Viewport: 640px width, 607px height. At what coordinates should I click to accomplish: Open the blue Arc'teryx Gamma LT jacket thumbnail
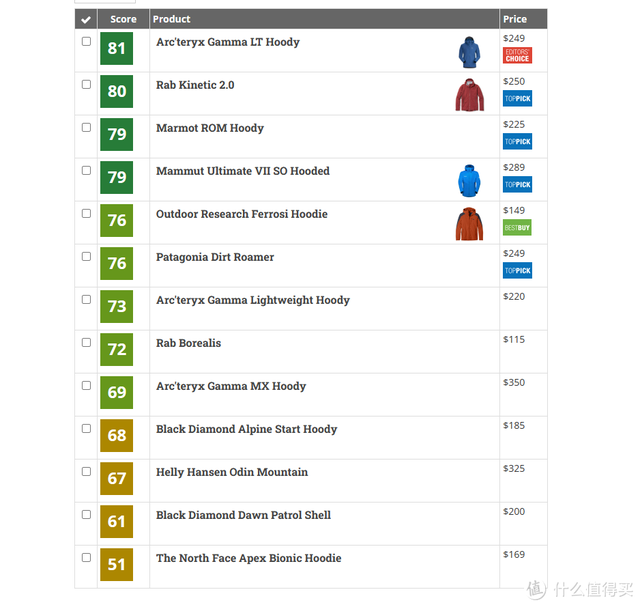(469, 52)
